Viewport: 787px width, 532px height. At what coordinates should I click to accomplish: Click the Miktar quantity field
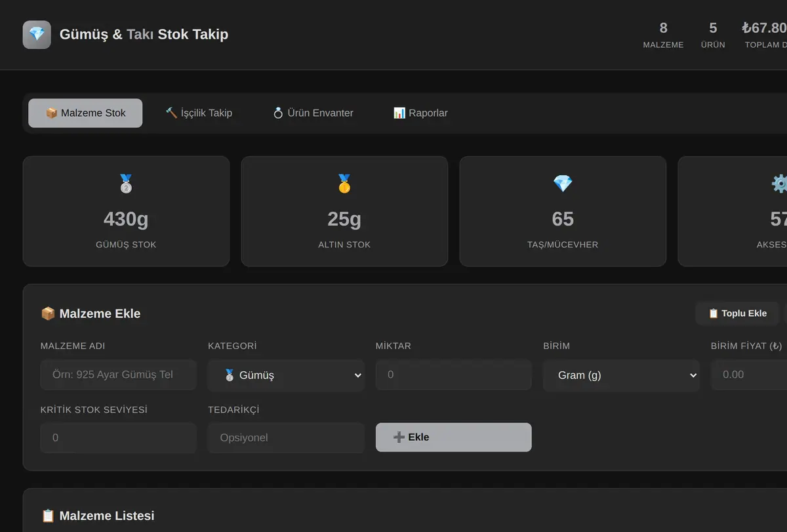[454, 375]
